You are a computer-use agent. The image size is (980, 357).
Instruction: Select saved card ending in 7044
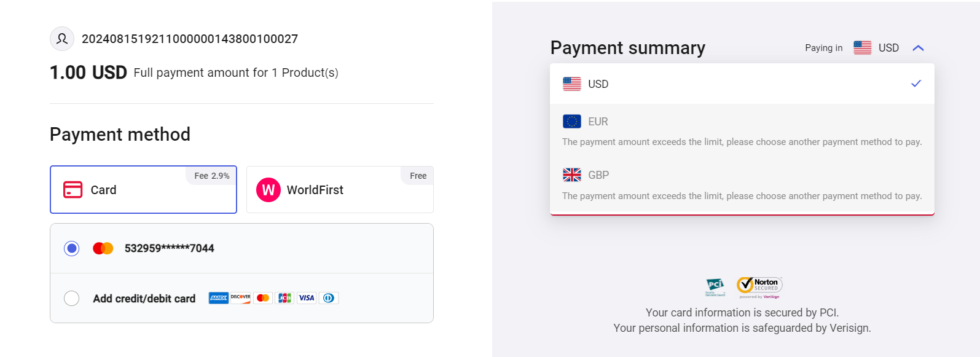[72, 248]
